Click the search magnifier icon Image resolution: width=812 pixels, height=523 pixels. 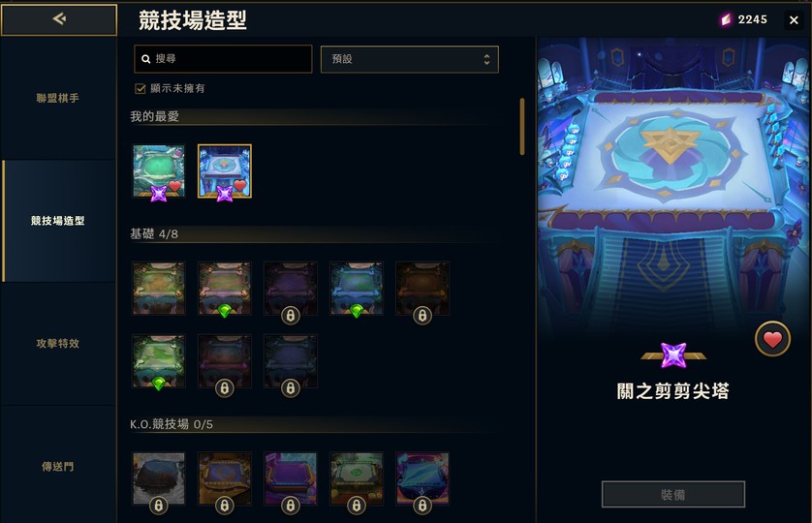(146, 59)
